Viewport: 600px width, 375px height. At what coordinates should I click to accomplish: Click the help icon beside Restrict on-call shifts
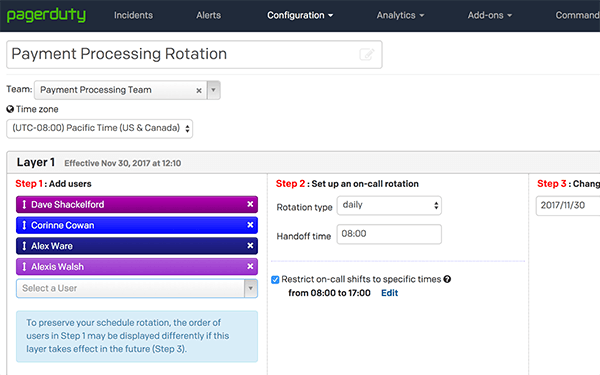pyautogui.click(x=447, y=279)
